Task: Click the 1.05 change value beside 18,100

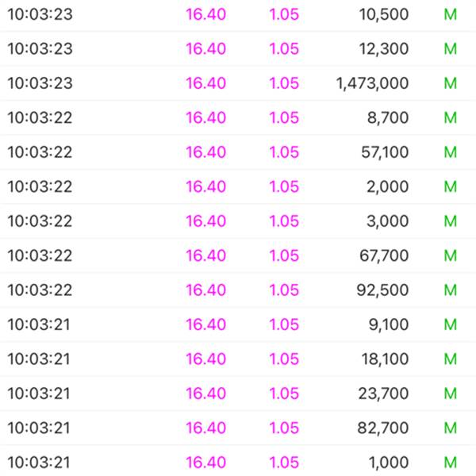Action: click(284, 359)
